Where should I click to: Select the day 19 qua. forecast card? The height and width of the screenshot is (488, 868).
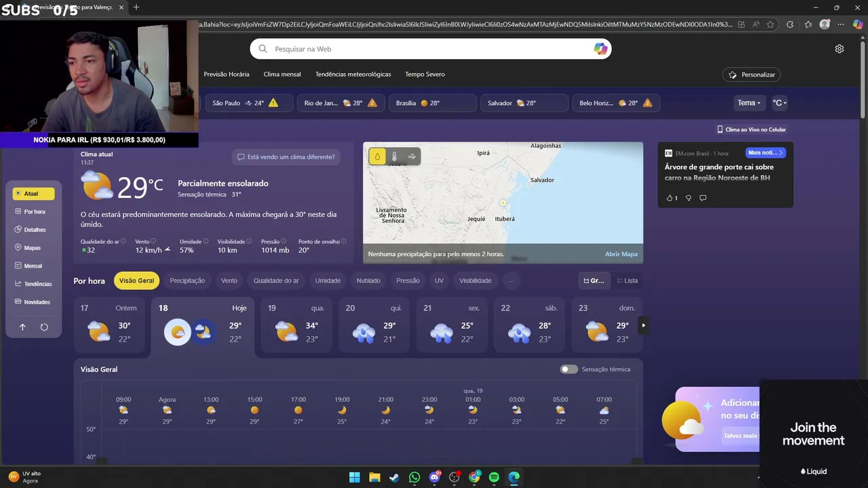point(298,325)
